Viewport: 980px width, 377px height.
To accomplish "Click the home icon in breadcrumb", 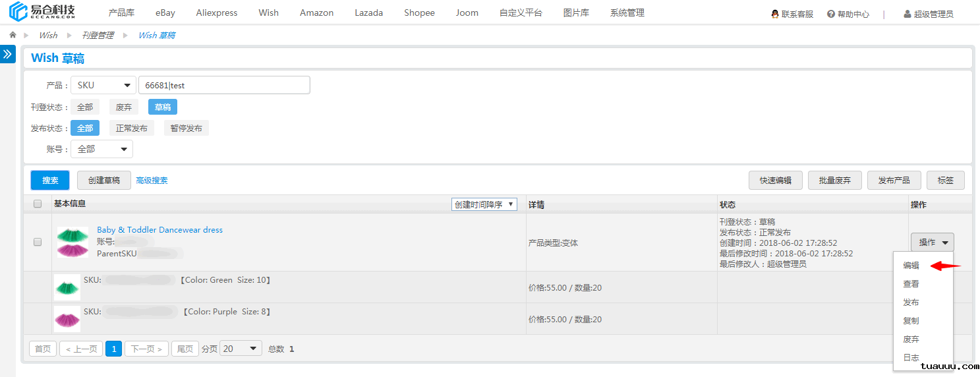I will 13,35.
